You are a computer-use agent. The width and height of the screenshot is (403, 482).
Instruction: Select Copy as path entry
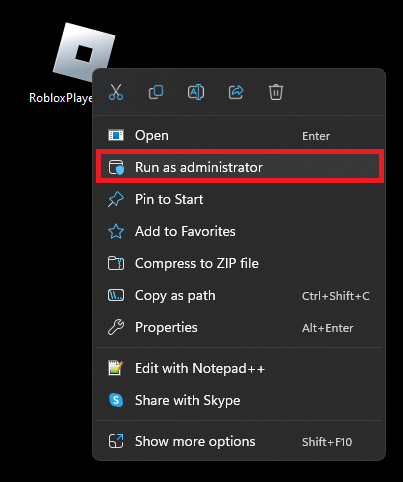point(239,295)
